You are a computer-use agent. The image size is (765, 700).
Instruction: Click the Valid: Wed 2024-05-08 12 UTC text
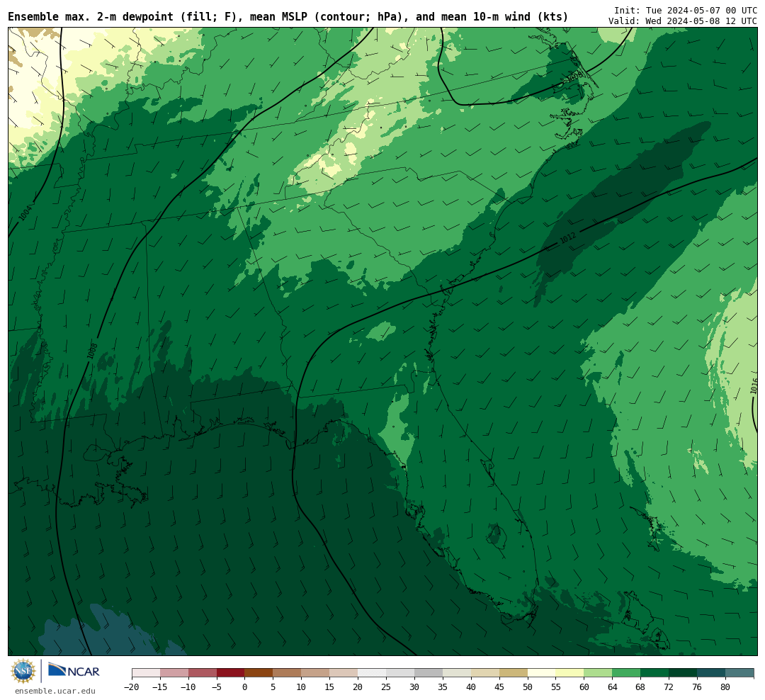(683, 21)
